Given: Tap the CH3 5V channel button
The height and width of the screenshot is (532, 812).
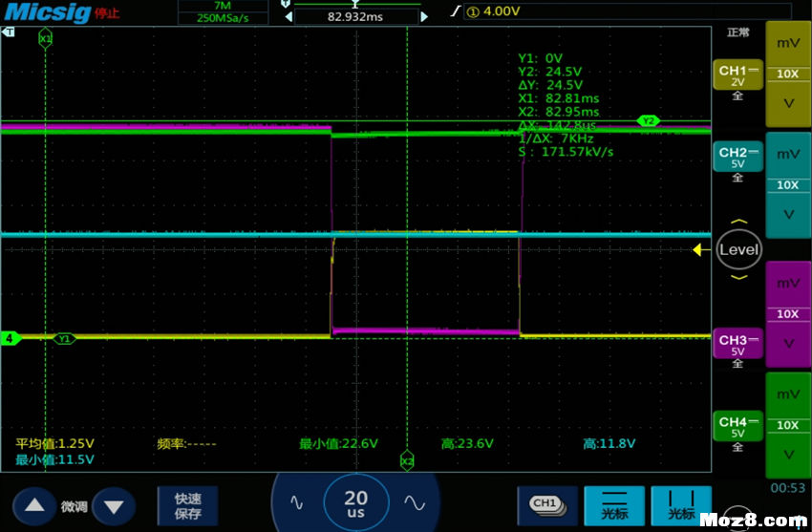Looking at the screenshot, I should pos(737,344).
